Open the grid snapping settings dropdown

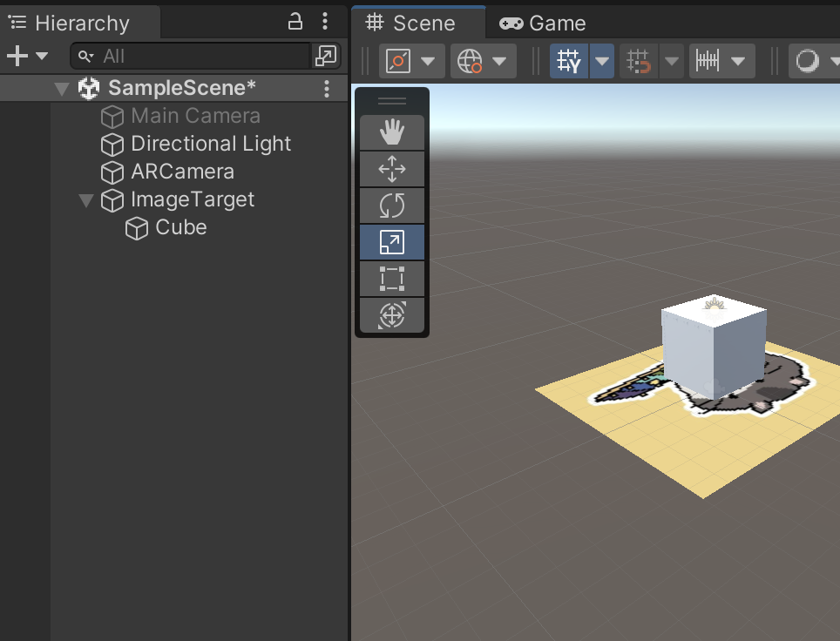(672, 61)
